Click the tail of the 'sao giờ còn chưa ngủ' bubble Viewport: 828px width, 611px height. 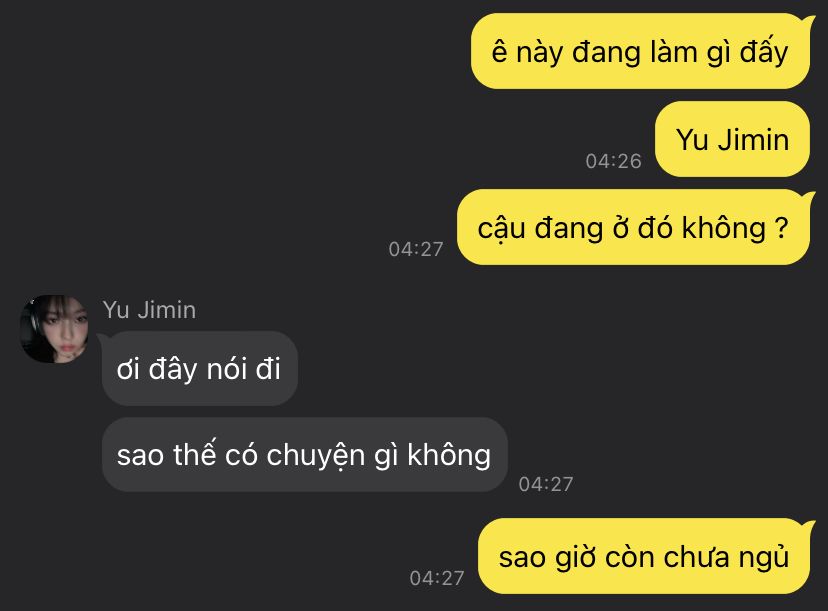click(808, 526)
